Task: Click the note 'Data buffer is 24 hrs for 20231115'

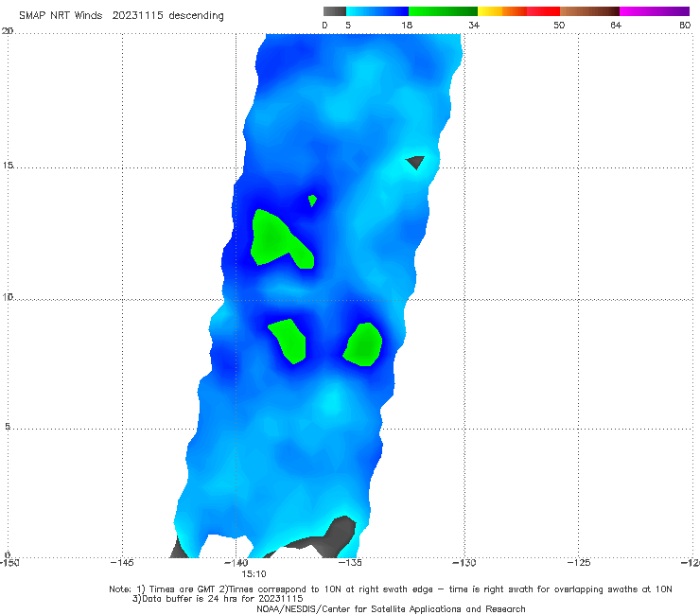Action: [x=222, y=599]
